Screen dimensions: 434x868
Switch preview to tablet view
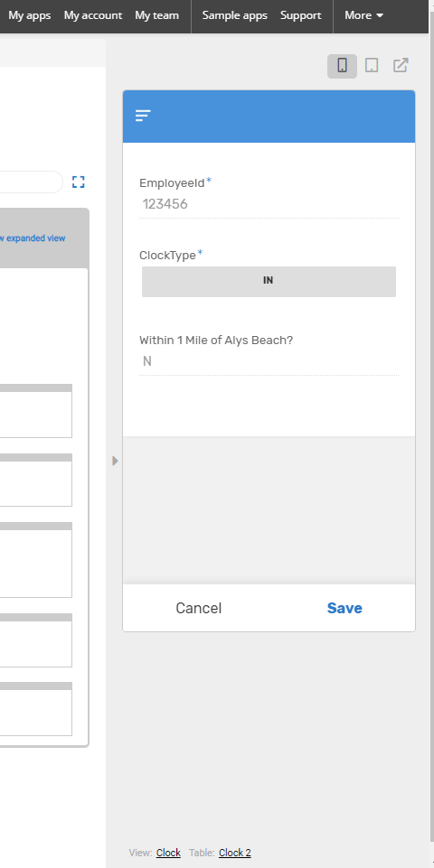(x=372, y=66)
